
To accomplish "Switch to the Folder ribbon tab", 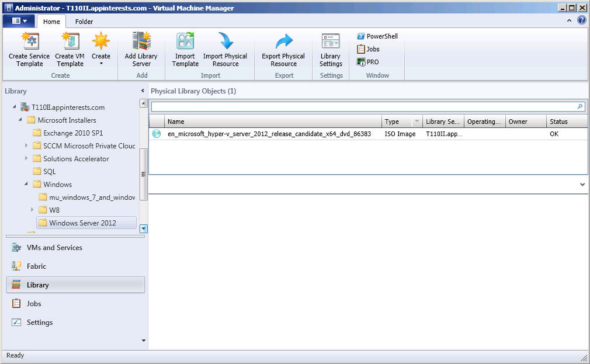I will coord(84,22).
